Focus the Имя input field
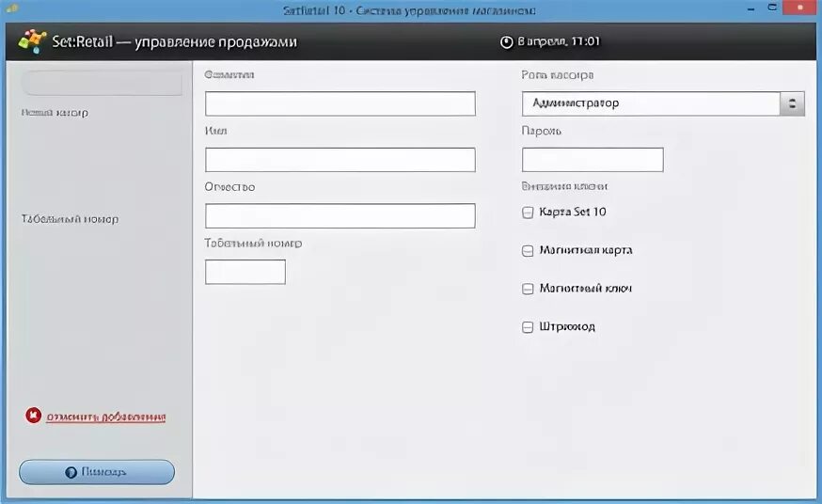This screenshot has width=822, height=504. tap(340, 159)
